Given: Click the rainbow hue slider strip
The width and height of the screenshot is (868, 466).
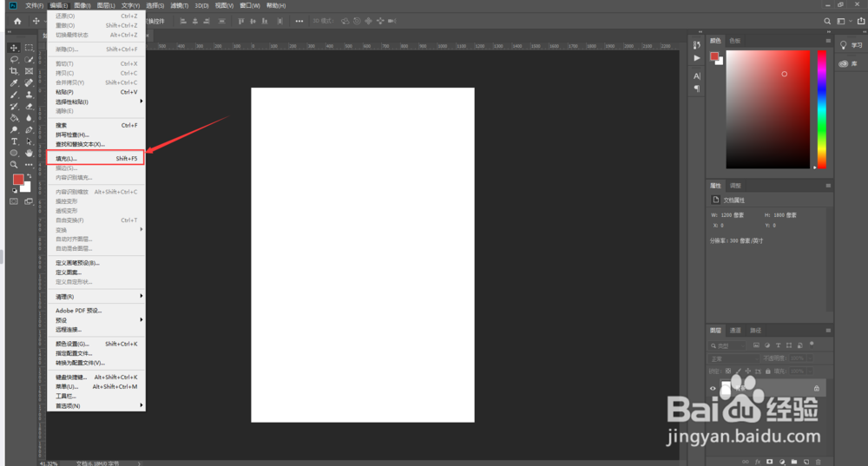Looking at the screenshot, I should pos(822,109).
